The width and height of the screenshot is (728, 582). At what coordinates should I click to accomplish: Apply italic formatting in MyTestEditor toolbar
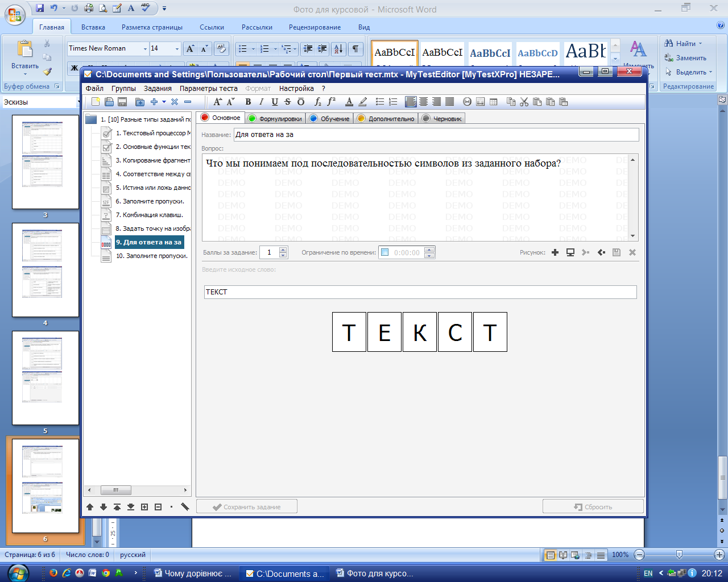pos(261,102)
